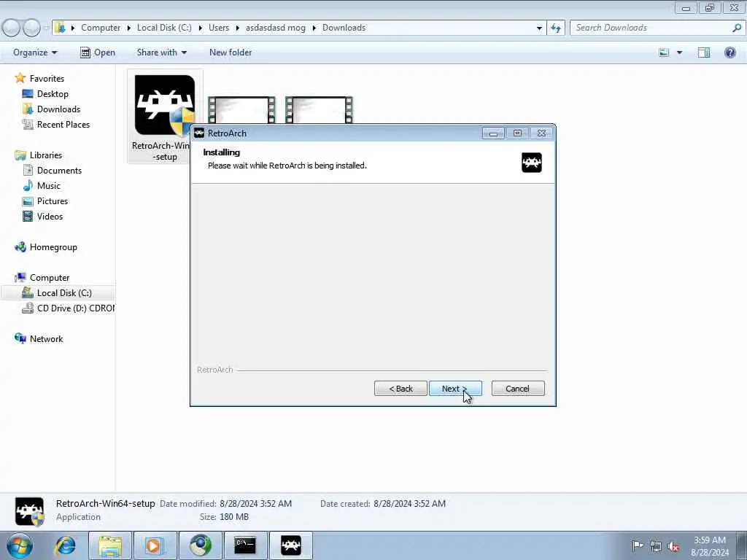Click Users in the address breadcrumb
This screenshot has width=747, height=560.
(x=219, y=28)
